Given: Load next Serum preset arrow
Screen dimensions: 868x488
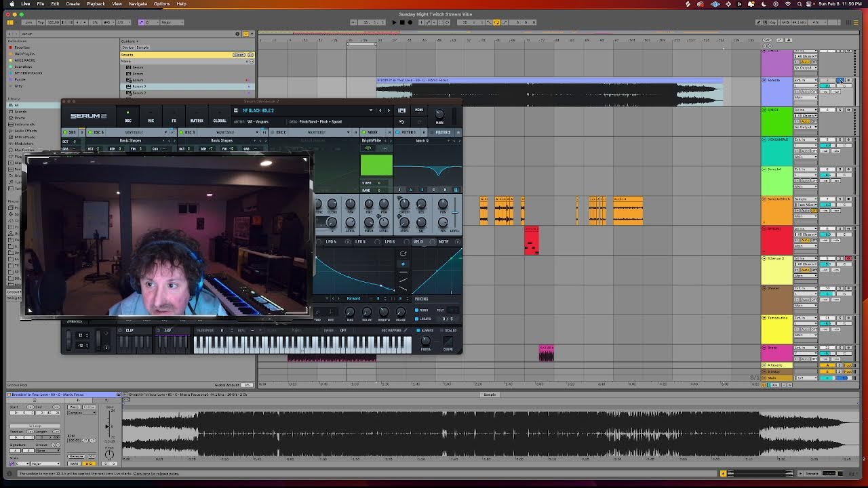Looking at the screenshot, I should tap(389, 110).
